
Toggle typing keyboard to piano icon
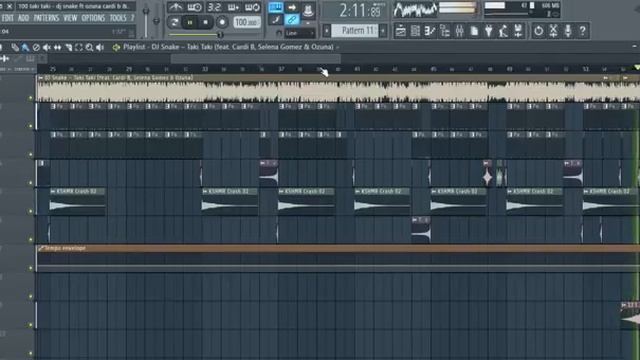pyautogui.click(x=276, y=8)
